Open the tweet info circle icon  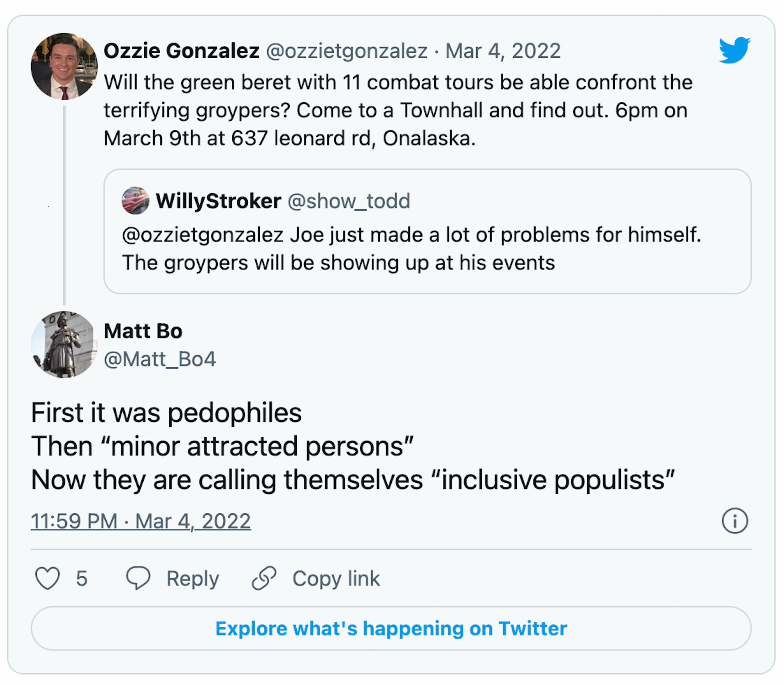click(734, 521)
